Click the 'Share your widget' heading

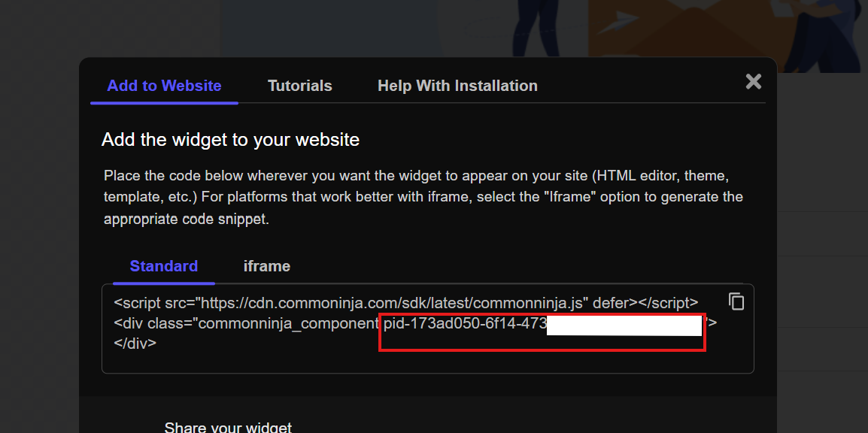[x=227, y=427]
